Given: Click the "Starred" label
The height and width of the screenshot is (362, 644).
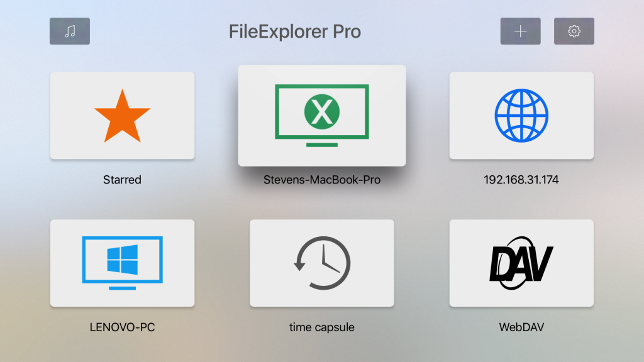Looking at the screenshot, I should click(123, 180).
